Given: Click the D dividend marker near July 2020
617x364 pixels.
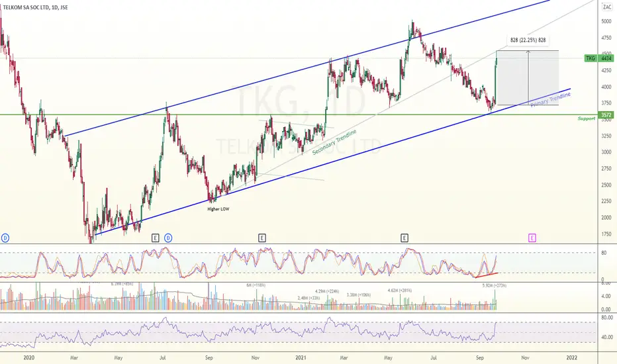Looking at the screenshot, I should (168, 238).
